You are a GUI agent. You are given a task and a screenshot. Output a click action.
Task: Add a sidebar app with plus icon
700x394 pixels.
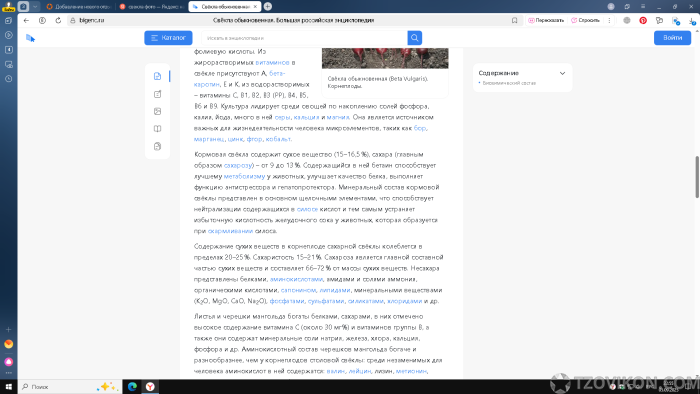[x=8, y=329]
